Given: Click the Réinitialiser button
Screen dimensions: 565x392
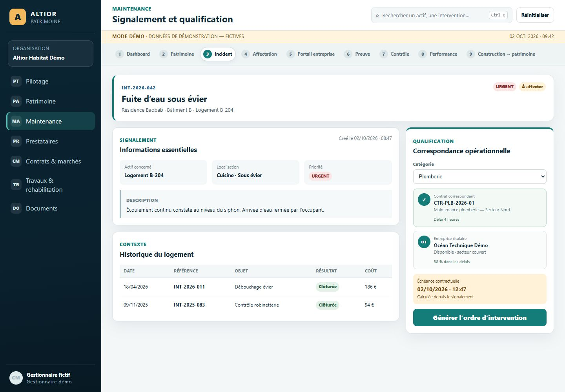Looking at the screenshot, I should click(535, 15).
